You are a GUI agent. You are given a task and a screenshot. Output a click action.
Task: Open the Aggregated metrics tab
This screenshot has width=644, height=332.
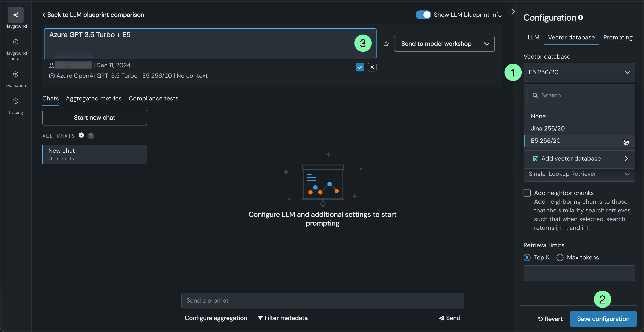94,98
